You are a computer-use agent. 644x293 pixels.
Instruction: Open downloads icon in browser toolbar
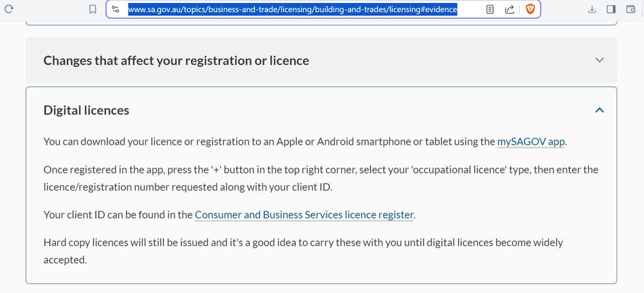pyautogui.click(x=592, y=9)
